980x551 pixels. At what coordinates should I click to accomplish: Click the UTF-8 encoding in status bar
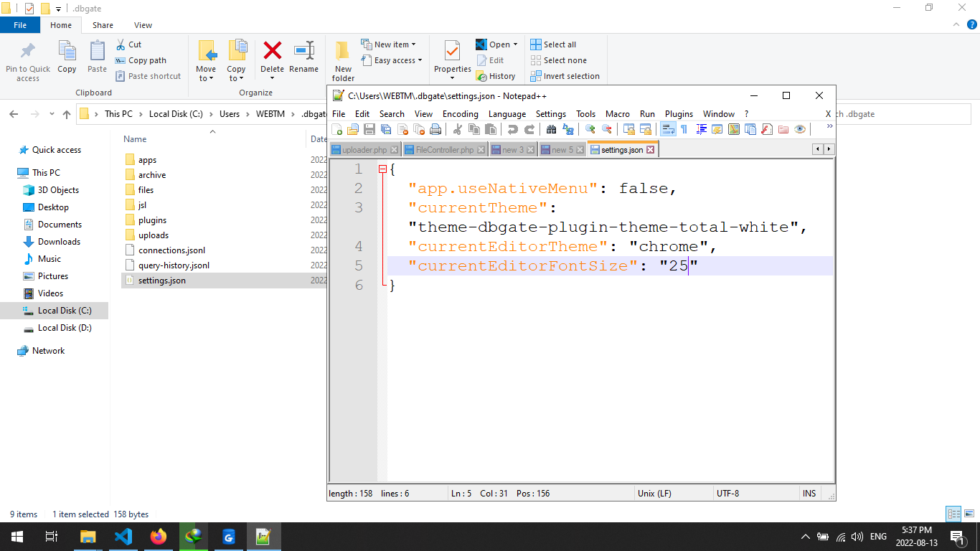727,494
